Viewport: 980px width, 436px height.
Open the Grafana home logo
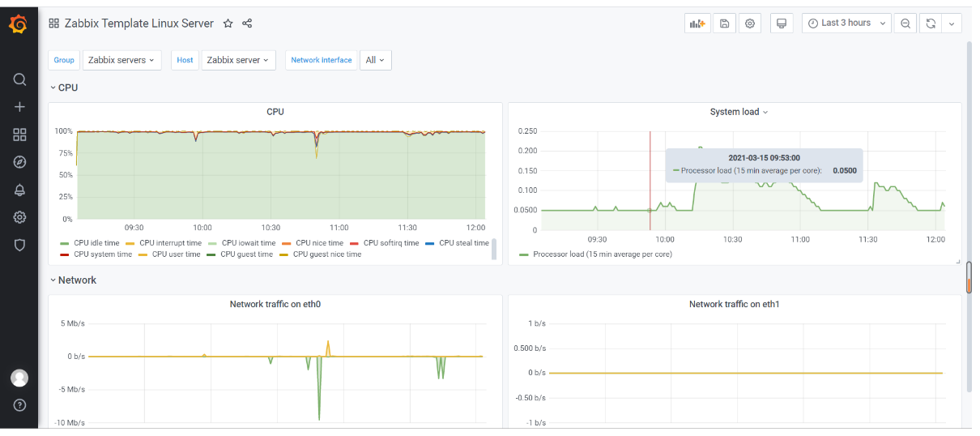pos(19,25)
